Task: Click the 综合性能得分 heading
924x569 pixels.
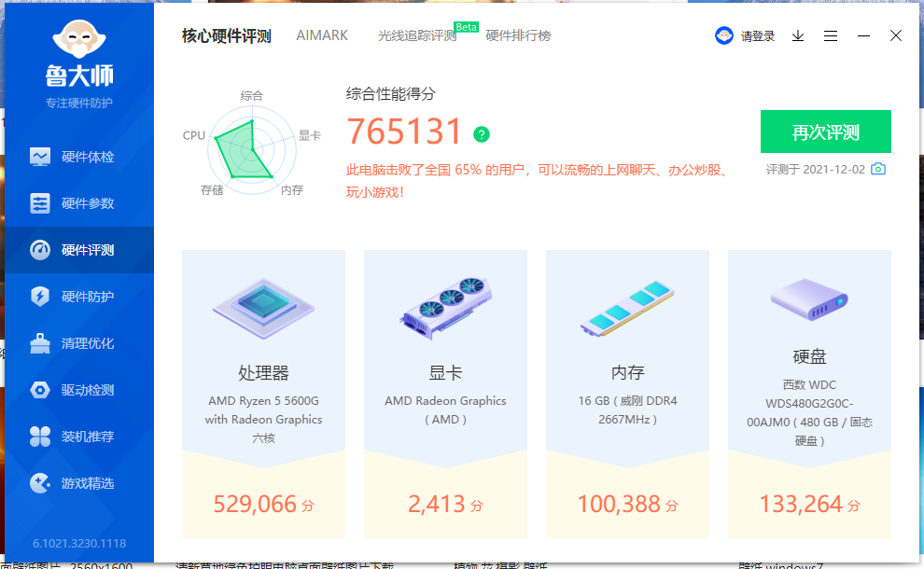Action: coord(391,93)
